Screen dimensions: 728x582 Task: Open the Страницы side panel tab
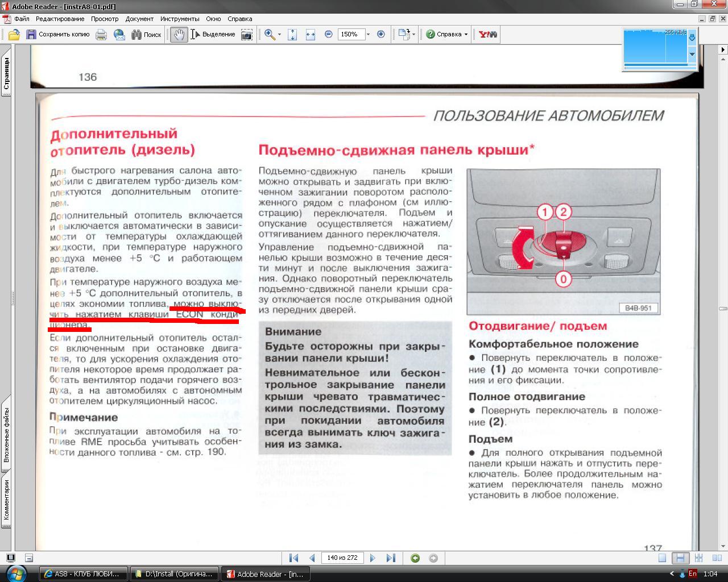[6, 75]
